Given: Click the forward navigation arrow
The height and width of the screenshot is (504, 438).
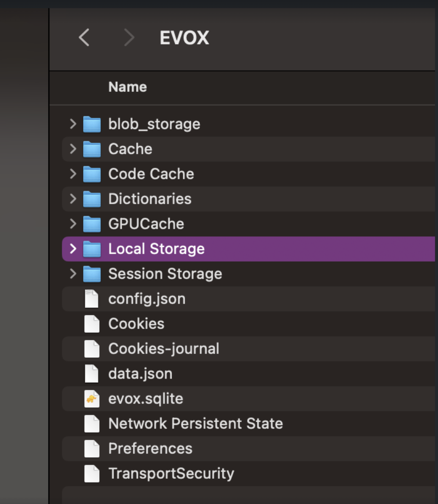Looking at the screenshot, I should point(129,38).
